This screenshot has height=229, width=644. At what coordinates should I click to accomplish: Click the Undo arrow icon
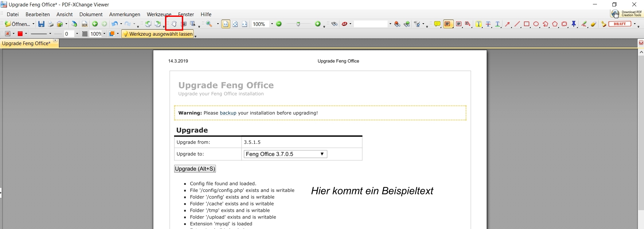[115, 24]
